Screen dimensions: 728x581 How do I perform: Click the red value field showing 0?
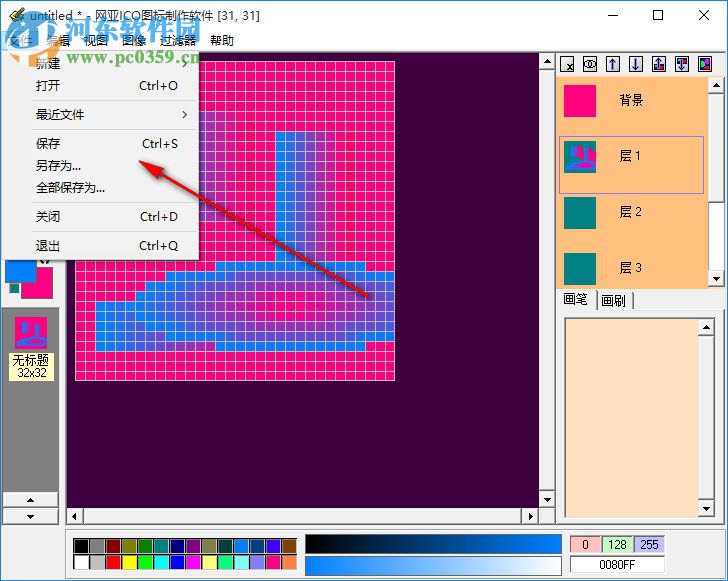pos(585,544)
